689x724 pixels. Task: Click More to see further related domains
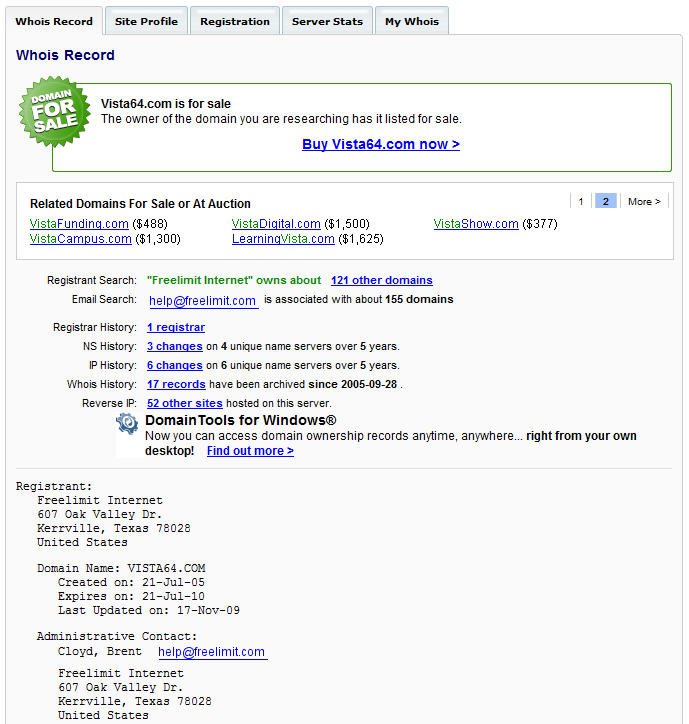pyautogui.click(x=644, y=201)
